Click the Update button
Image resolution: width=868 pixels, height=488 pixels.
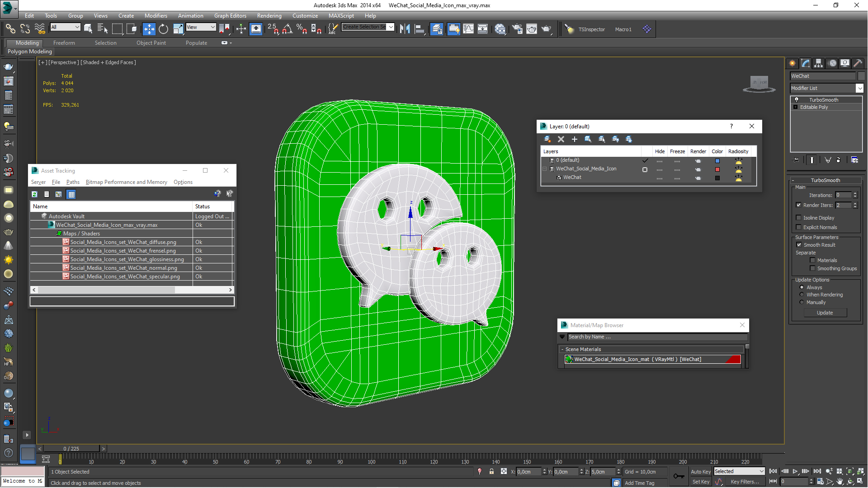[x=825, y=313]
